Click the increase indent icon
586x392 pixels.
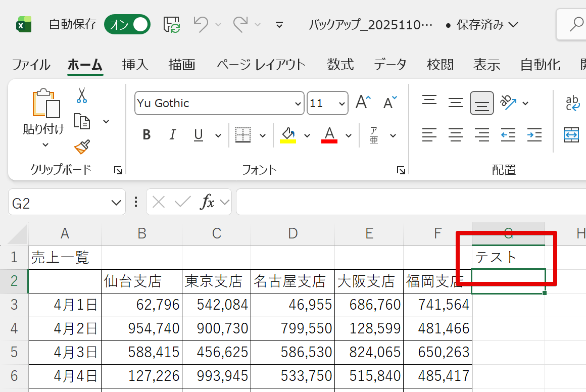534,135
